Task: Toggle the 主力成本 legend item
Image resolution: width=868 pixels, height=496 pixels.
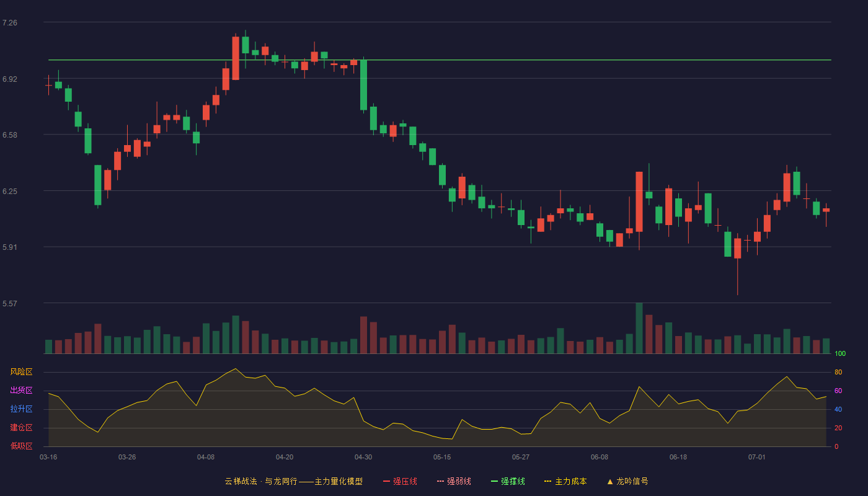Action: click(565, 481)
